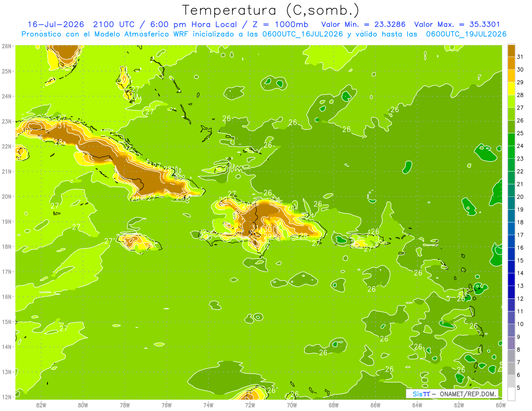Click the legend scale value 24
Image resolution: width=532 pixels, height=411 pixels.
(520, 146)
